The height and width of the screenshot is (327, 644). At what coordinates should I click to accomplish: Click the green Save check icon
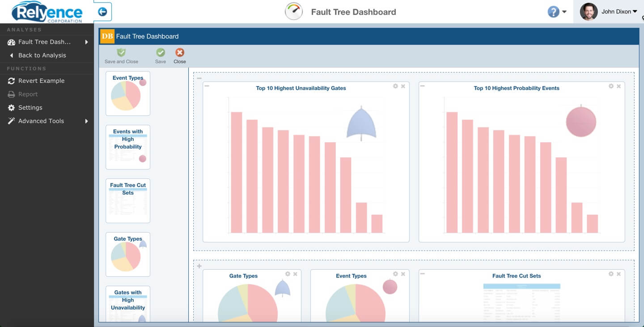click(160, 52)
